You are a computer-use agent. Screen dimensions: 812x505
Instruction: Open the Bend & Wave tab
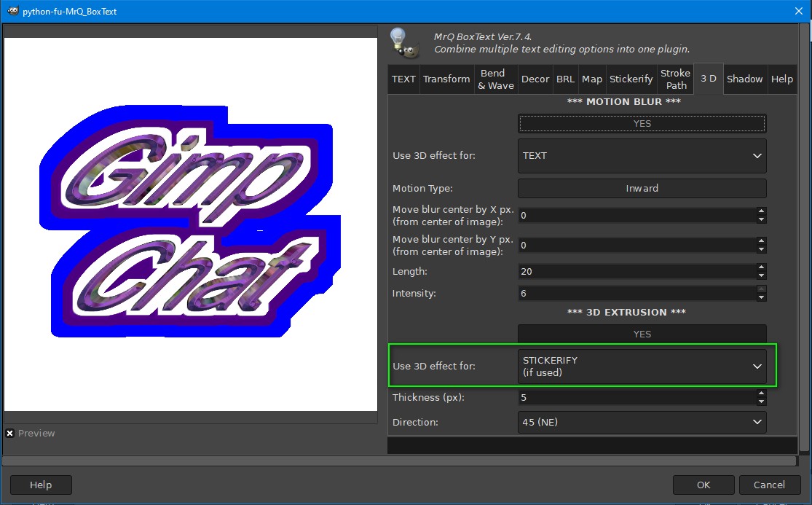tap(496, 79)
